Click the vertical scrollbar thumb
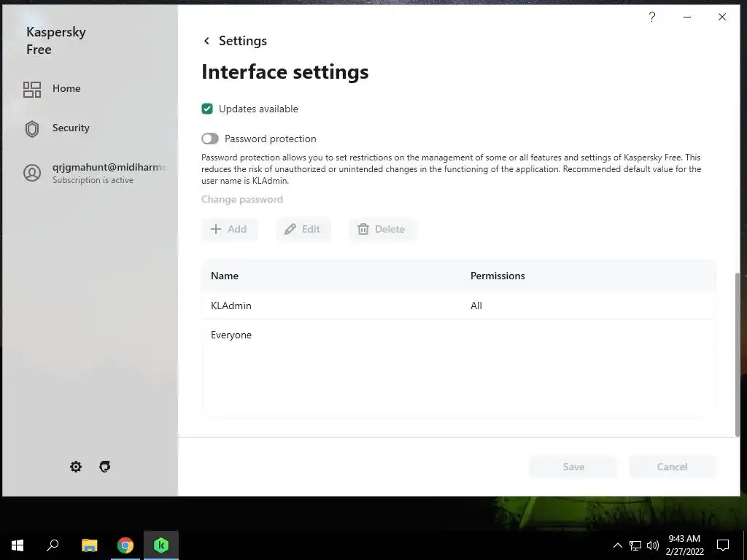This screenshot has width=747, height=560. tap(738, 354)
